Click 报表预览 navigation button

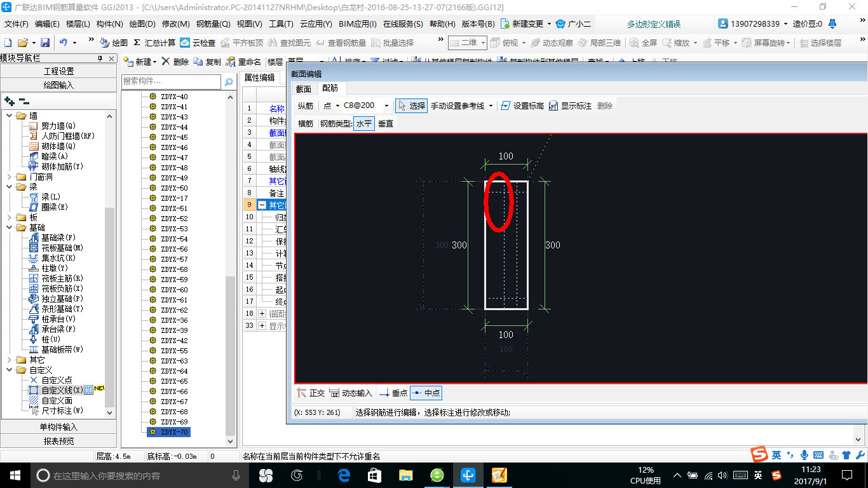58,441
